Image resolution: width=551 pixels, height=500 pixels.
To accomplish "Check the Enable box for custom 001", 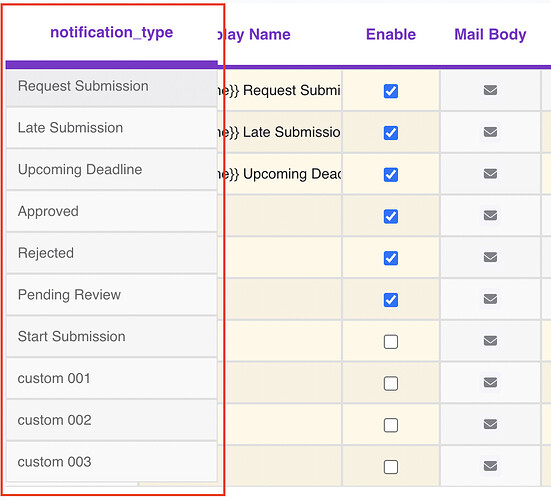I will pos(391,383).
